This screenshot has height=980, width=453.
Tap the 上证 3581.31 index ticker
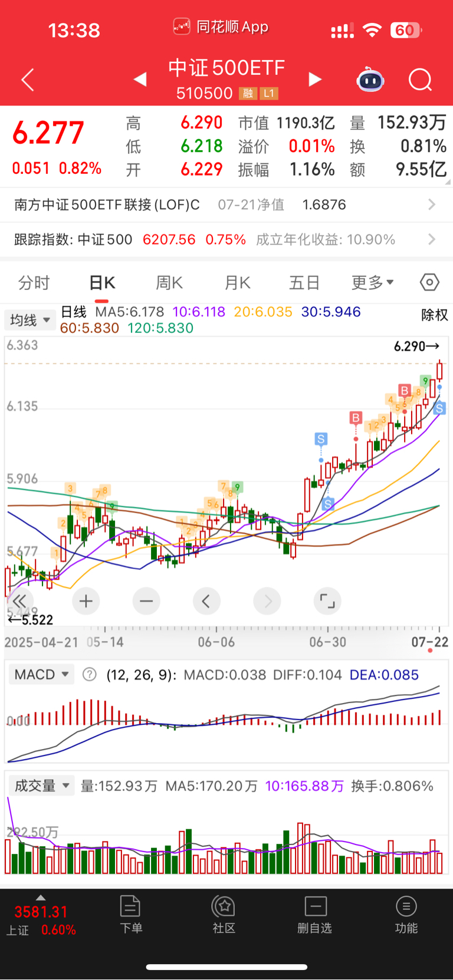[41, 920]
